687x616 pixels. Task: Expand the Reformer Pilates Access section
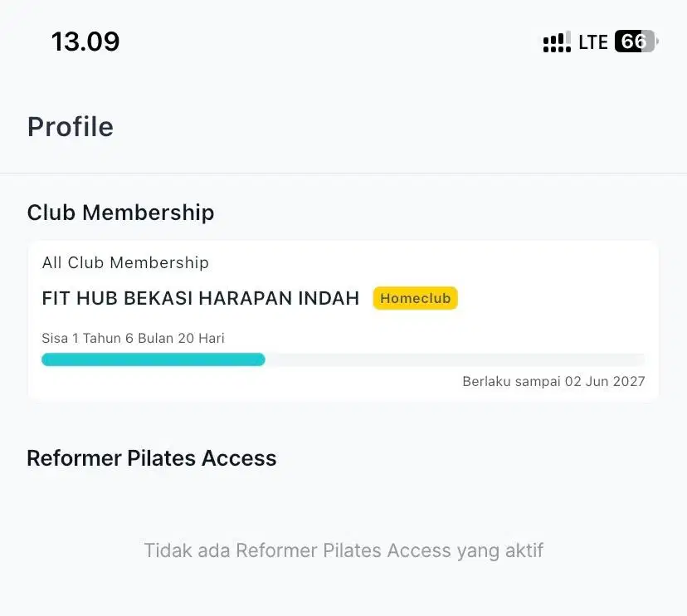click(152, 457)
